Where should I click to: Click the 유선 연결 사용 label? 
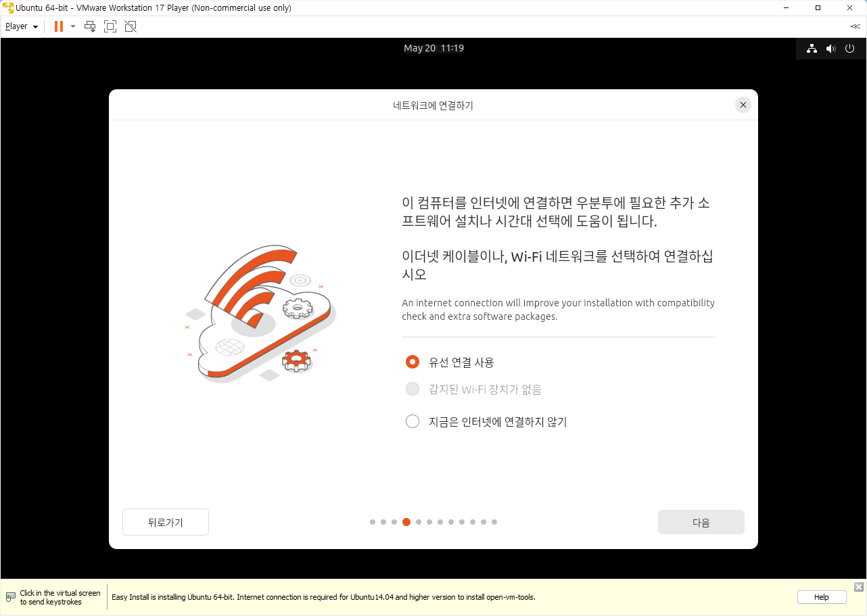pyautogui.click(x=461, y=362)
